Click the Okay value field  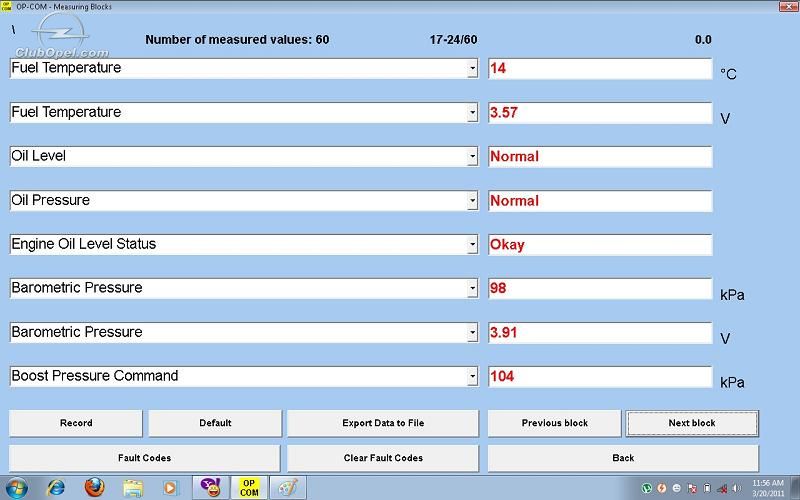(x=600, y=245)
